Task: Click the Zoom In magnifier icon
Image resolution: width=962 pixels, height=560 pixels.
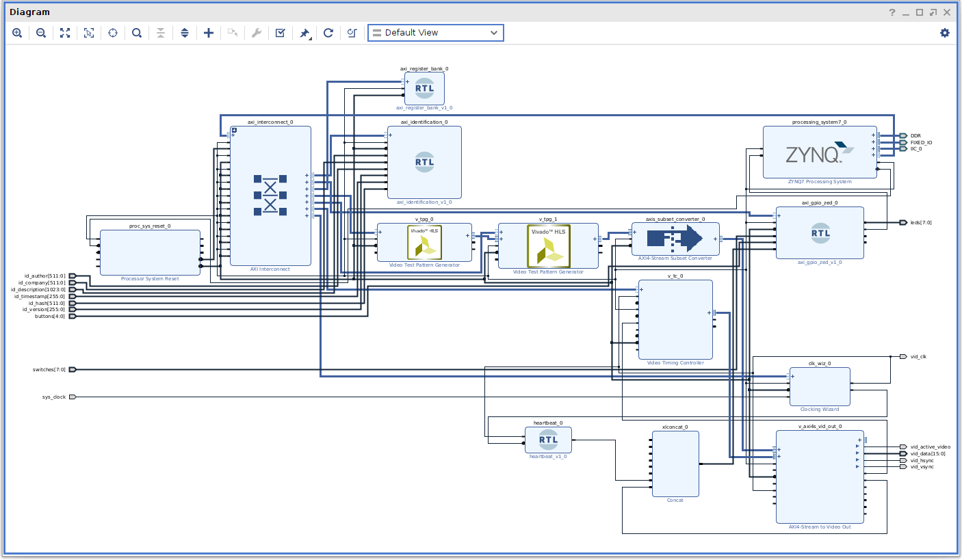Action: pyautogui.click(x=17, y=33)
